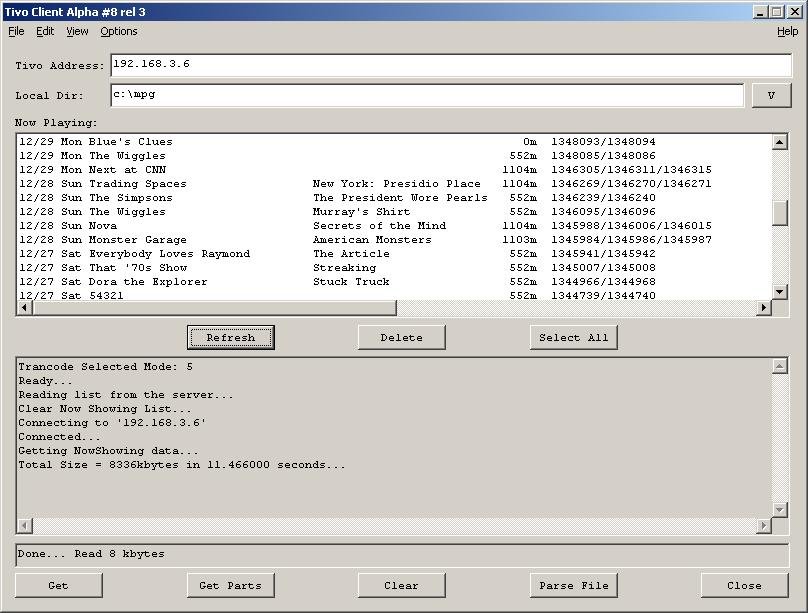
Task: Open the Edit menu
Action: click(x=45, y=31)
